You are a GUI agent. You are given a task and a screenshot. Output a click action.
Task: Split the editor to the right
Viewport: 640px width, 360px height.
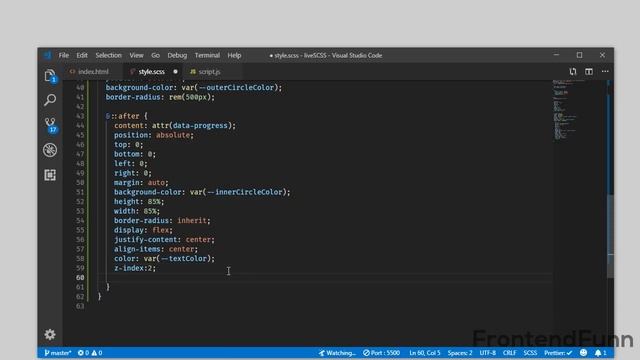point(589,71)
